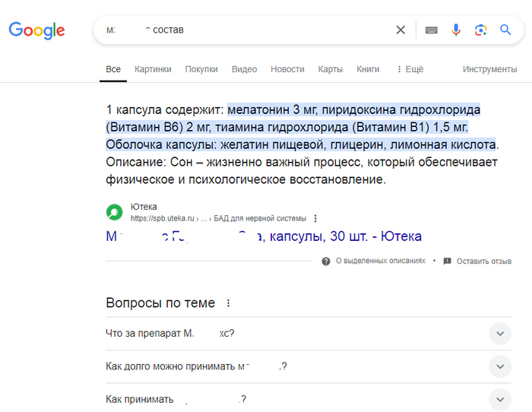Open the on-screen keyboard icon
The image size is (532, 412).
click(432, 30)
